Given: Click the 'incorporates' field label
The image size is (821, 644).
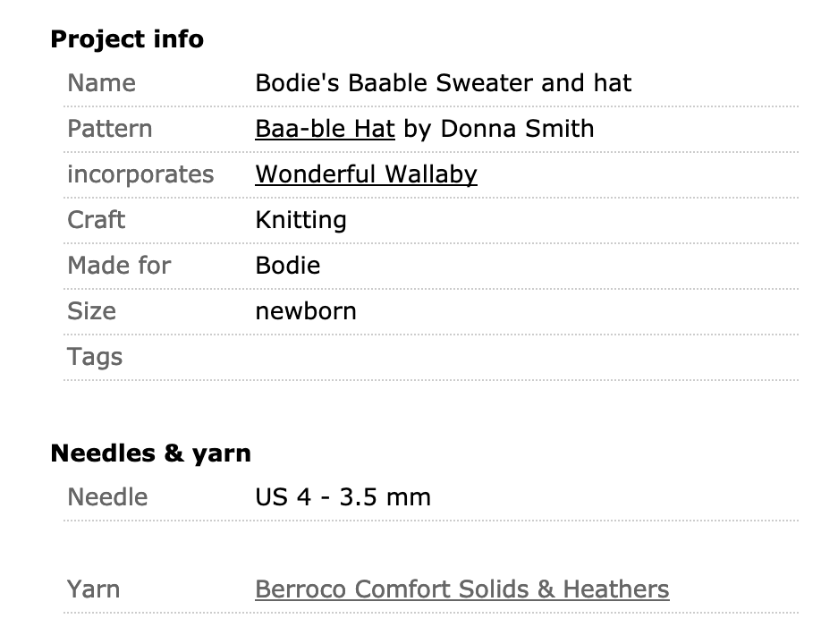Looking at the screenshot, I should pyautogui.click(x=140, y=174).
